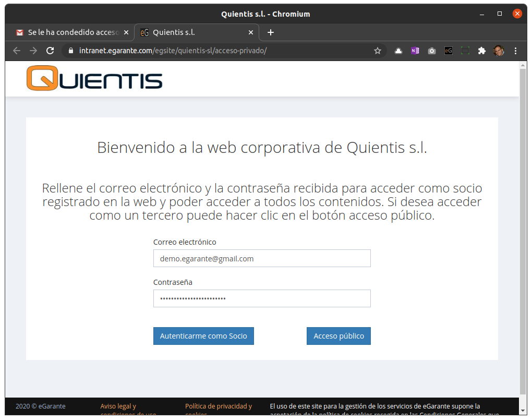
Task: Open the Chromium three-dot menu
Action: 515,51
